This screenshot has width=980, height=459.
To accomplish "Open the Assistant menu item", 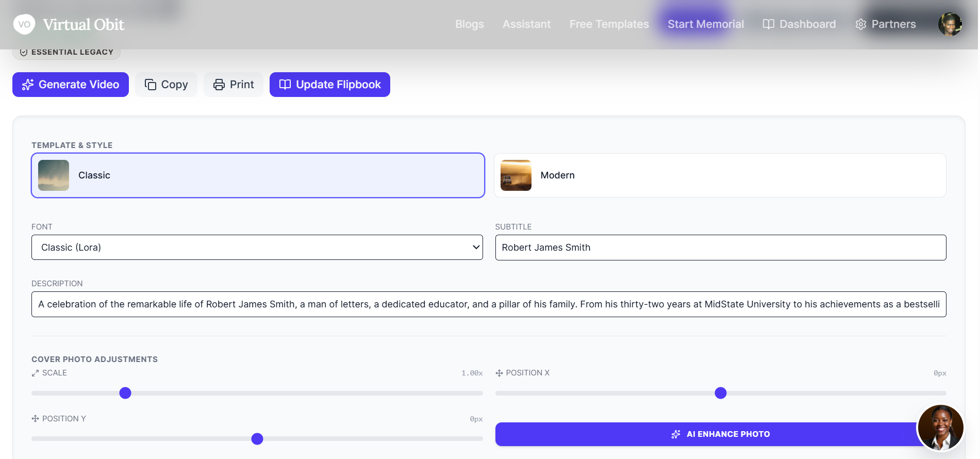I will [x=527, y=24].
